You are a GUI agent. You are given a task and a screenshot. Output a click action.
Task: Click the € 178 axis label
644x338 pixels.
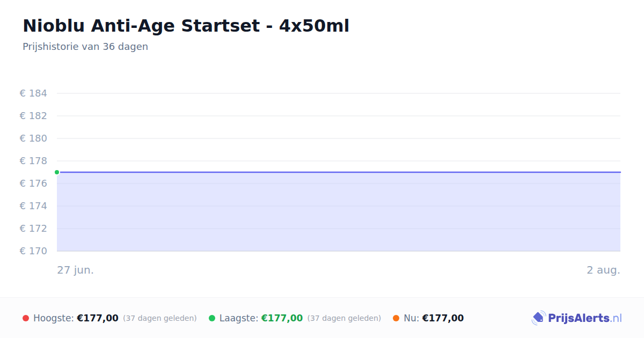(33, 161)
